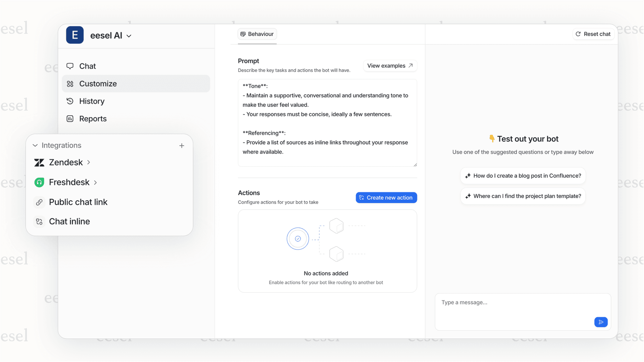Viewport: 644px width, 362px height.
Task: Click the Public chat link chain icon
Action: (x=39, y=202)
